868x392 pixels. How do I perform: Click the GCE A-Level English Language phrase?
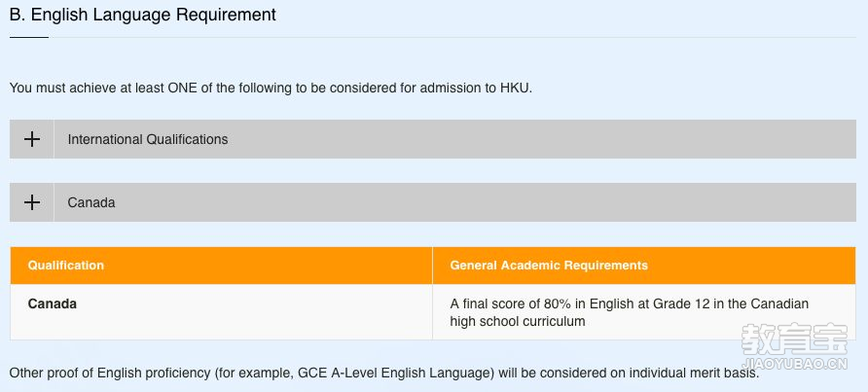click(x=395, y=374)
